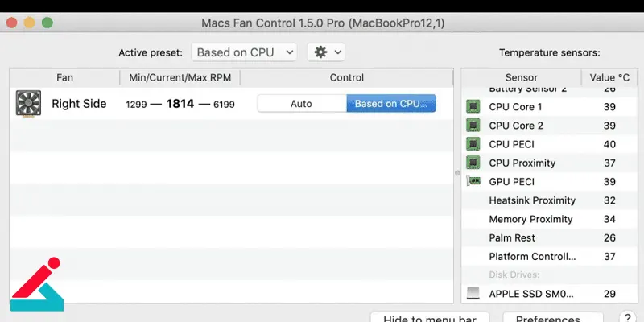Click the CPU Core 2 chip icon
Screen dimensions: 644x322
473,126
